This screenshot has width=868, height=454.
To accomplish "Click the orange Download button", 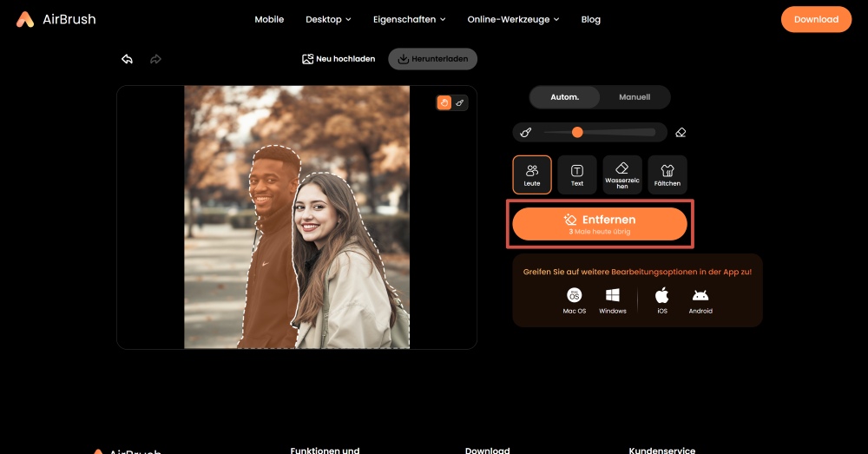I will pyautogui.click(x=816, y=19).
